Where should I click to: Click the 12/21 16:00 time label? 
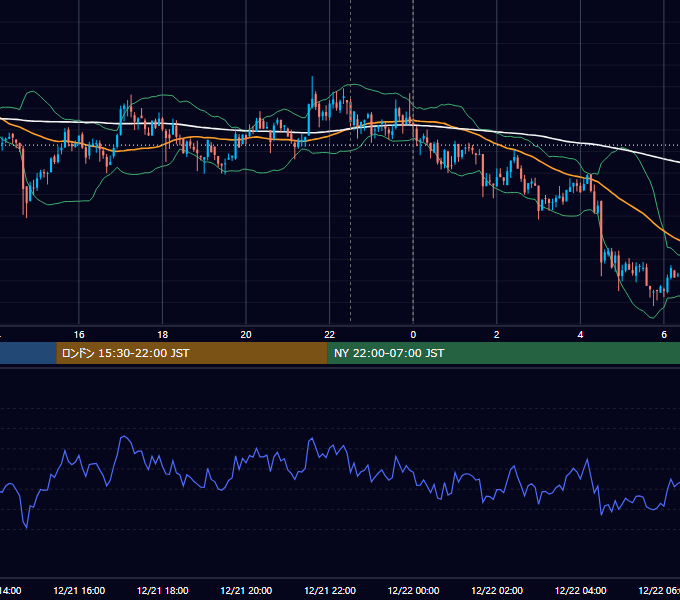tap(79, 590)
